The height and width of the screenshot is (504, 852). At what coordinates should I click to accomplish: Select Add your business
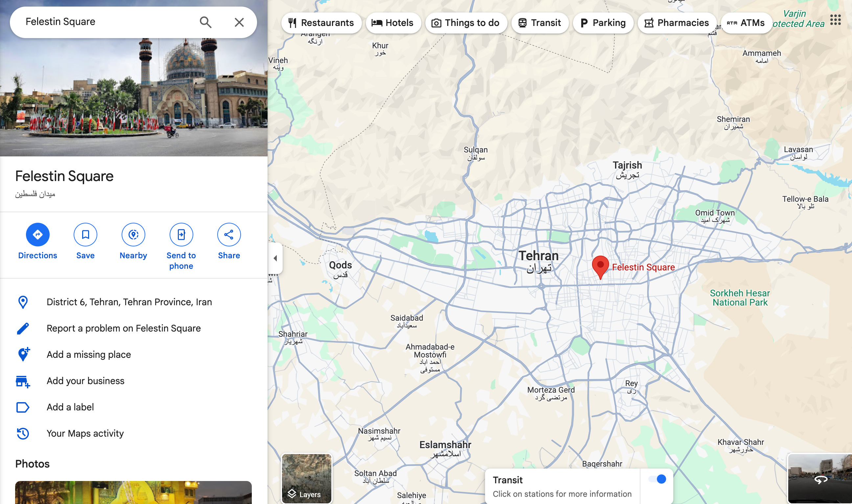[85, 381]
